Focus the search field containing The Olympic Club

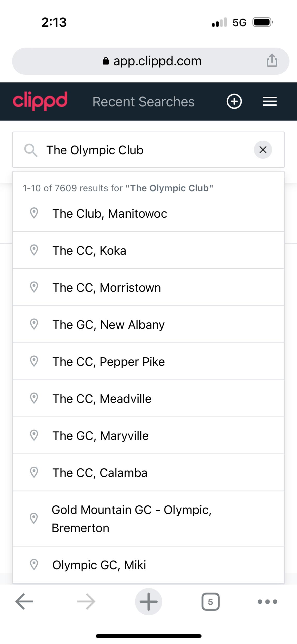tap(145, 150)
